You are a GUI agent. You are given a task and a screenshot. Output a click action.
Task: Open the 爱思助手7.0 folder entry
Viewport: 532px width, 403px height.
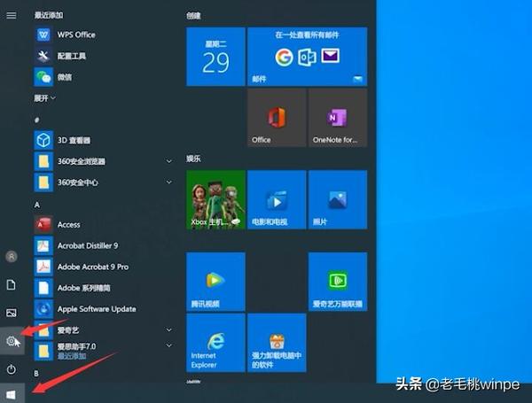coord(104,351)
